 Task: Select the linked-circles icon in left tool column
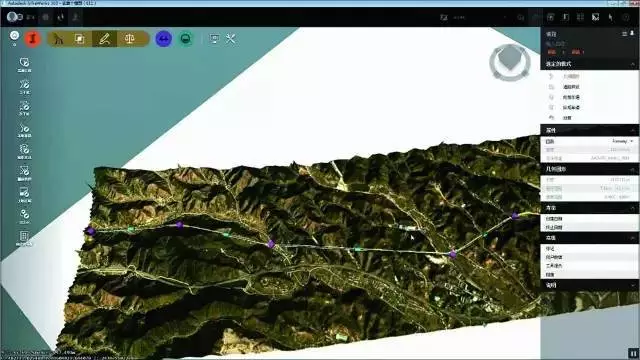coord(24,216)
